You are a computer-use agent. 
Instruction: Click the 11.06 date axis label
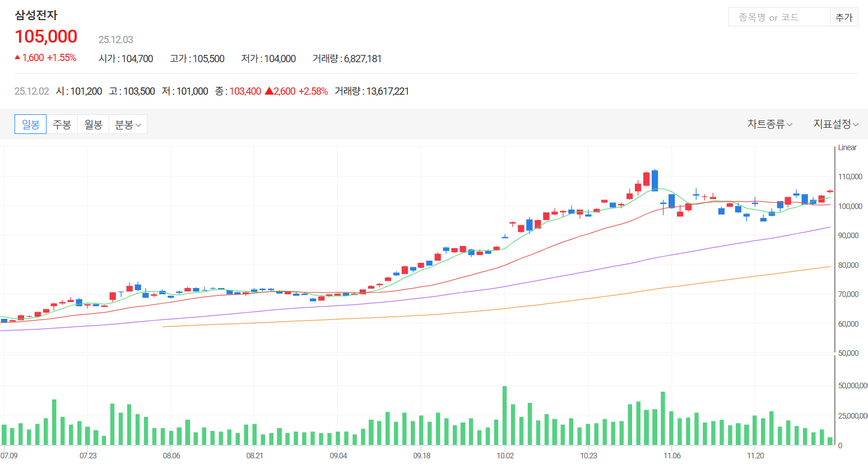pyautogui.click(x=672, y=456)
